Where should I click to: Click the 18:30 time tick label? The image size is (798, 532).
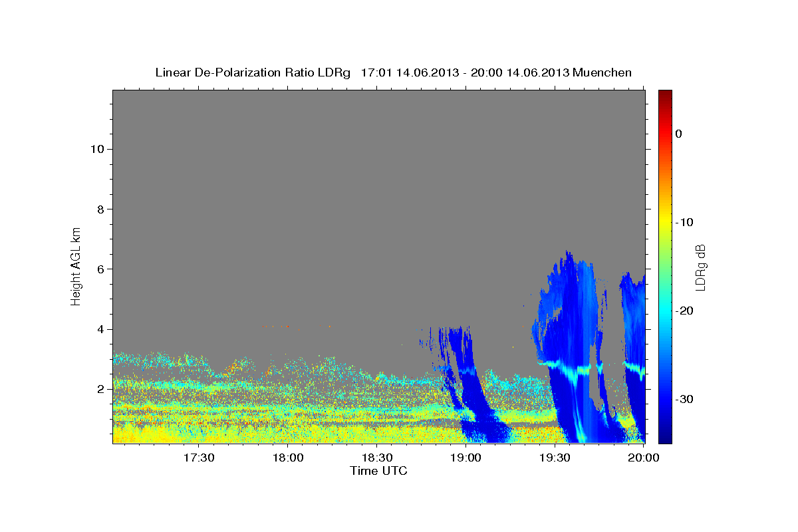(376, 458)
